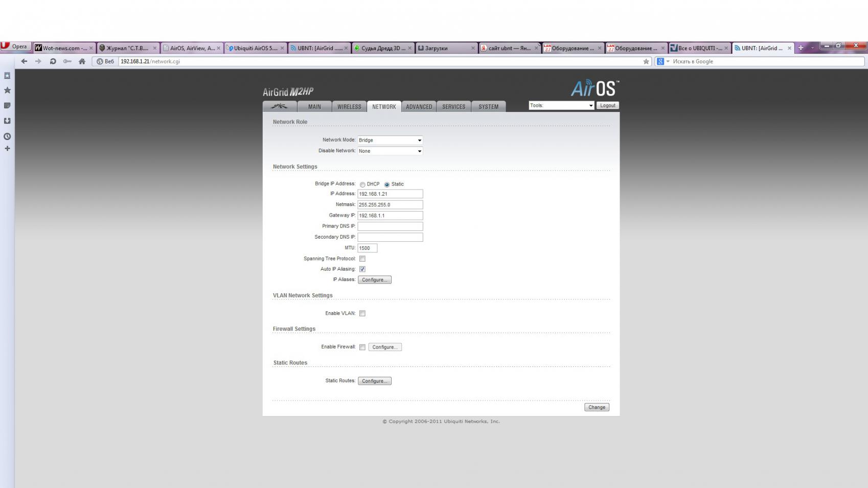Screen dimensions: 868x488
Task: Go back to previous page
Action: click(x=24, y=61)
